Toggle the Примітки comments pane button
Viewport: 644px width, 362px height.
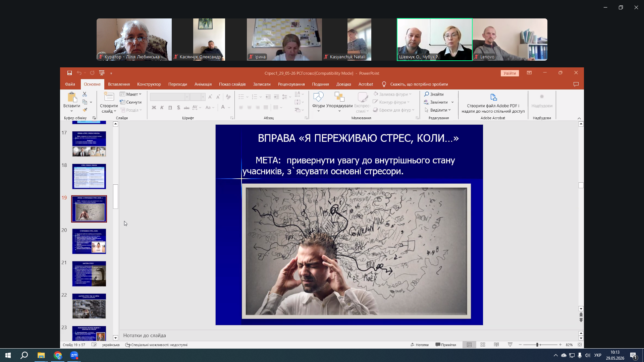coord(446,345)
